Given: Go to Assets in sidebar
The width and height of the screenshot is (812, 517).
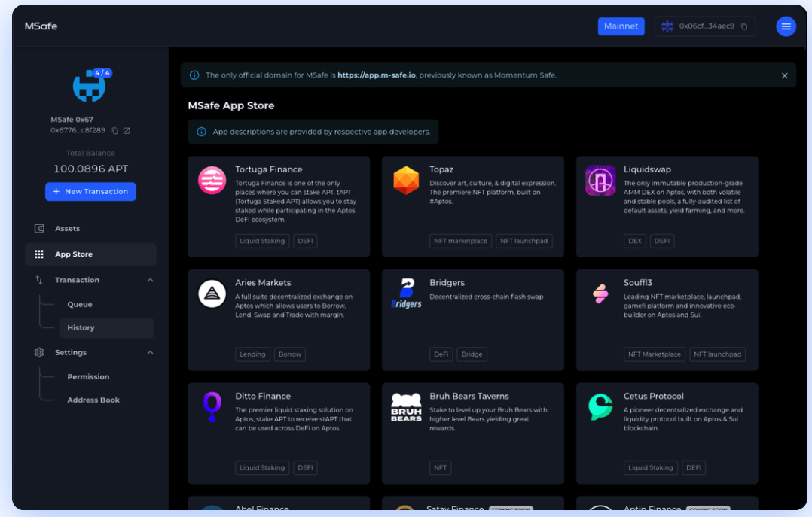Looking at the screenshot, I should [x=67, y=229].
